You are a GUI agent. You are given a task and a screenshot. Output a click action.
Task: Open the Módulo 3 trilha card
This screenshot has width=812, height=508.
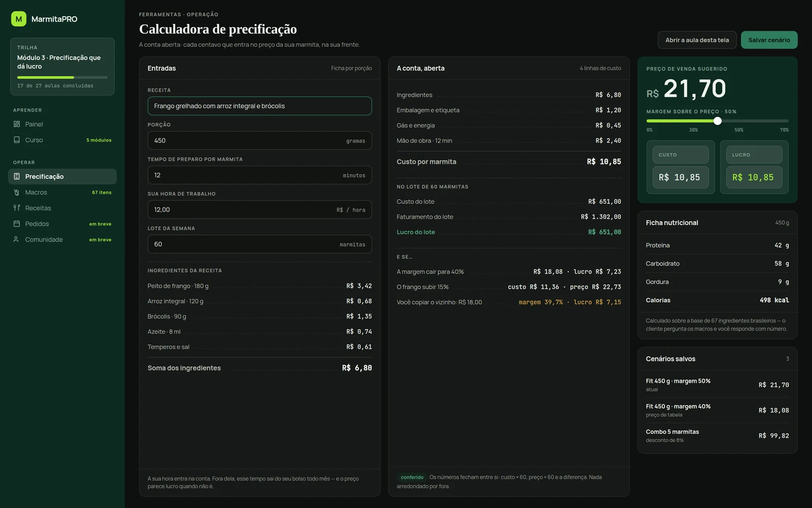point(62,67)
